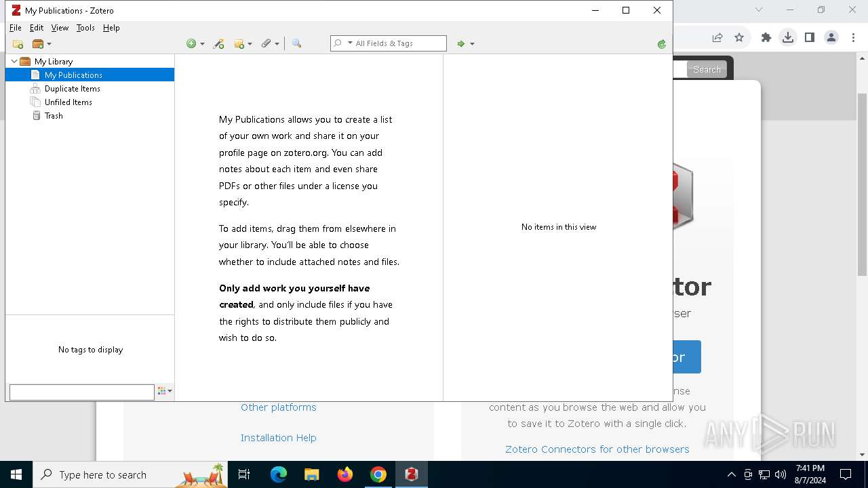Click the Zotero taskbar icon

point(412,474)
